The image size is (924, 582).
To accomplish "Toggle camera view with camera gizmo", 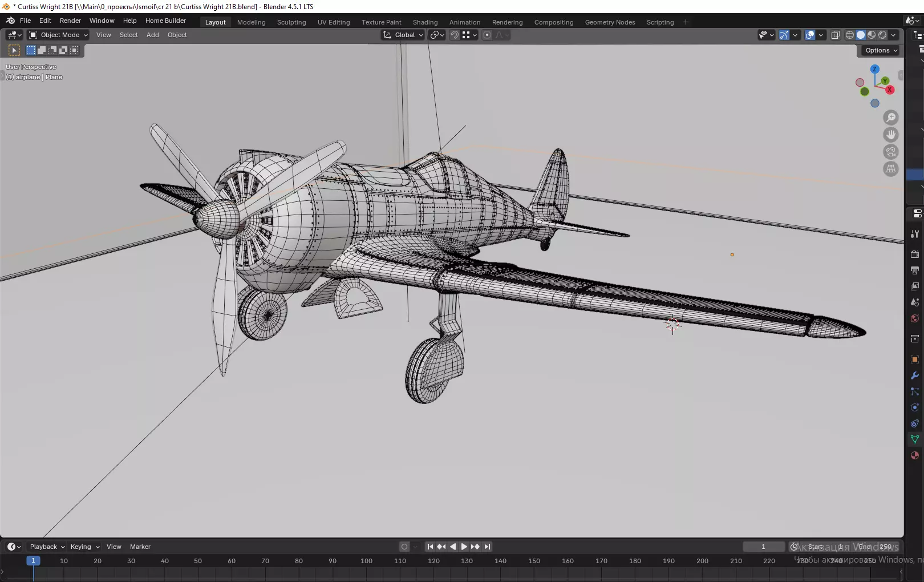I will click(891, 152).
